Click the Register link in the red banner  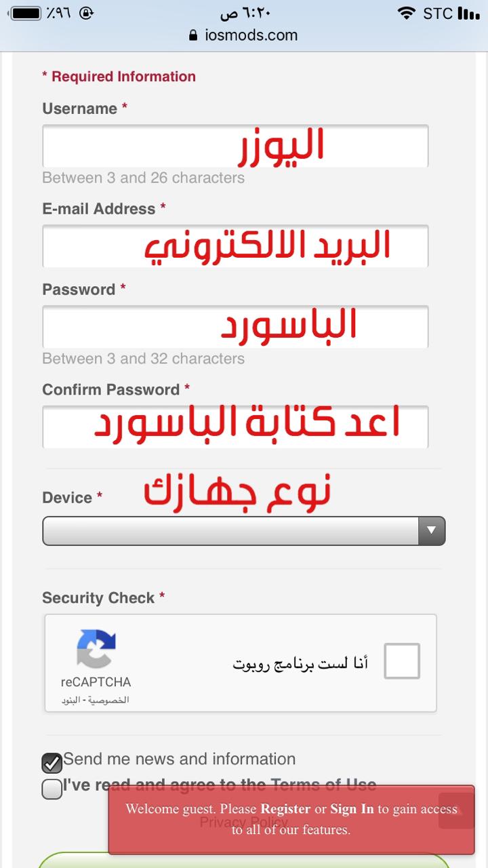[285, 809]
